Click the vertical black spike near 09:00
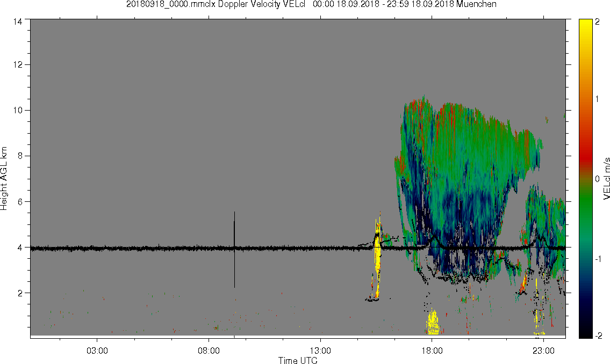 (x=234, y=250)
